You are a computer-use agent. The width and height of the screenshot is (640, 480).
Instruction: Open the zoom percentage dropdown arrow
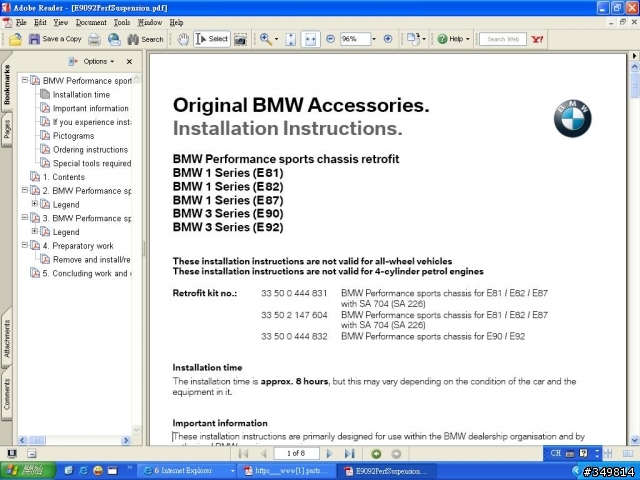point(374,39)
